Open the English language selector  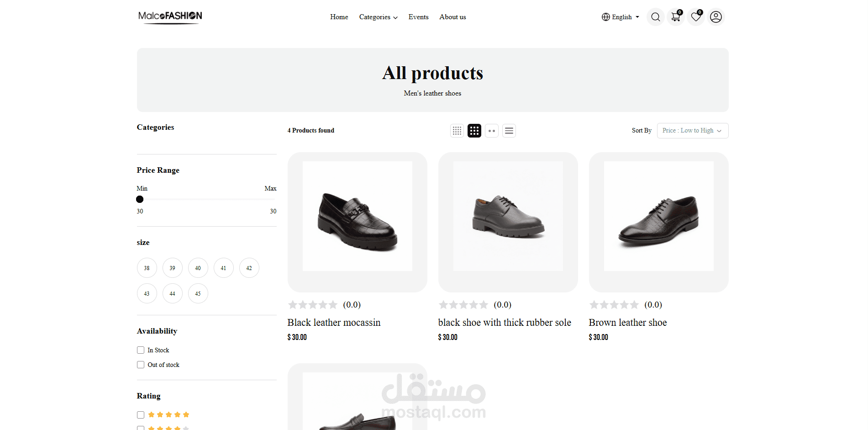pos(620,17)
